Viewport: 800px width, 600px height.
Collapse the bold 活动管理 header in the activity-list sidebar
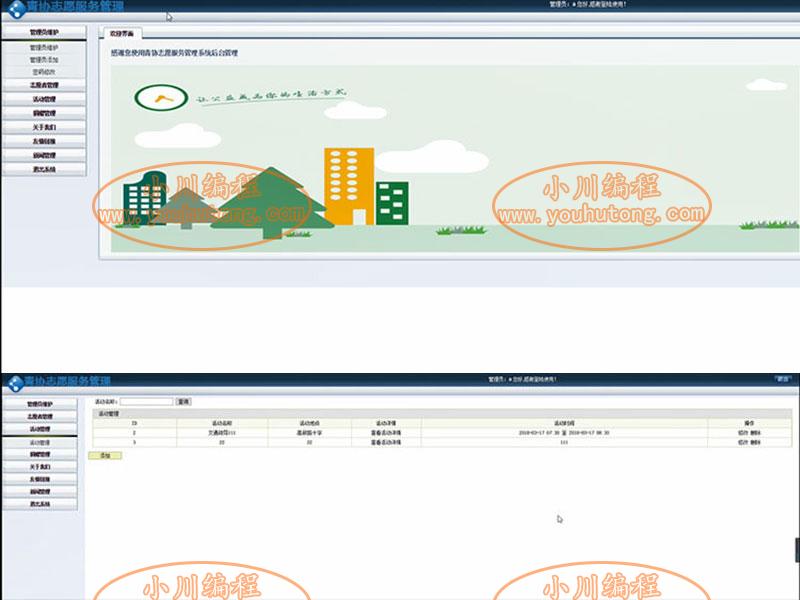(40, 429)
